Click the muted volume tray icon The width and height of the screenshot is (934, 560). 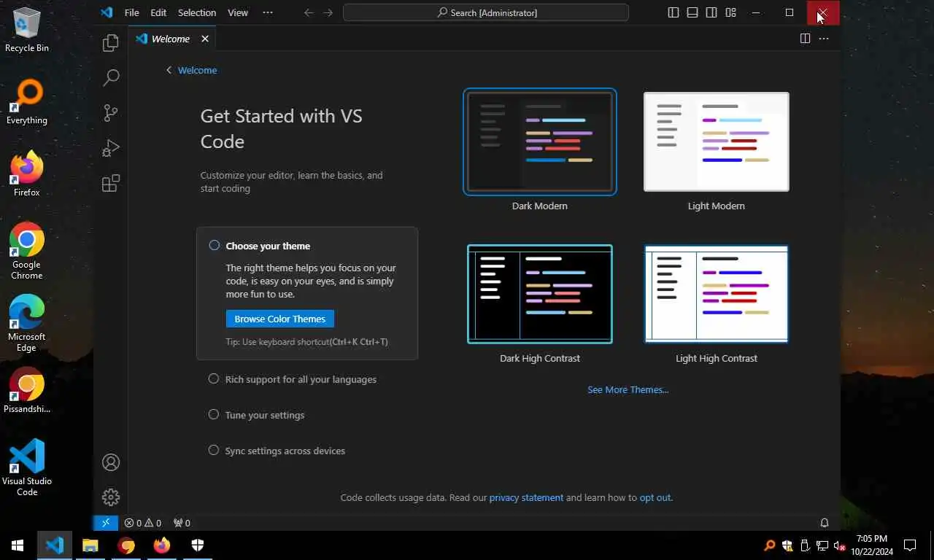pos(839,545)
